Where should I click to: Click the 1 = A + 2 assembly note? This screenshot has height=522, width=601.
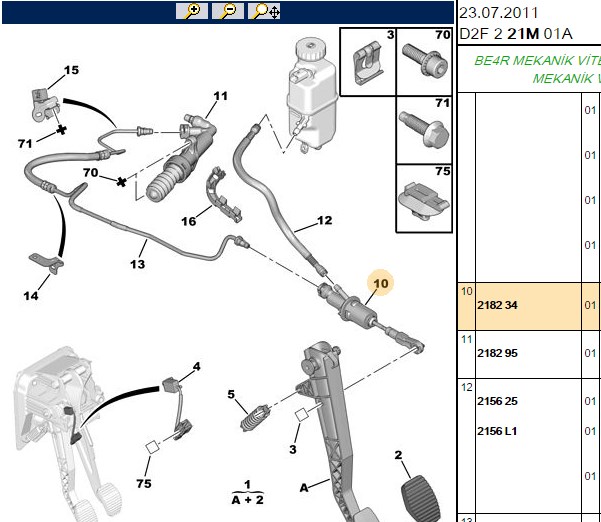click(248, 493)
